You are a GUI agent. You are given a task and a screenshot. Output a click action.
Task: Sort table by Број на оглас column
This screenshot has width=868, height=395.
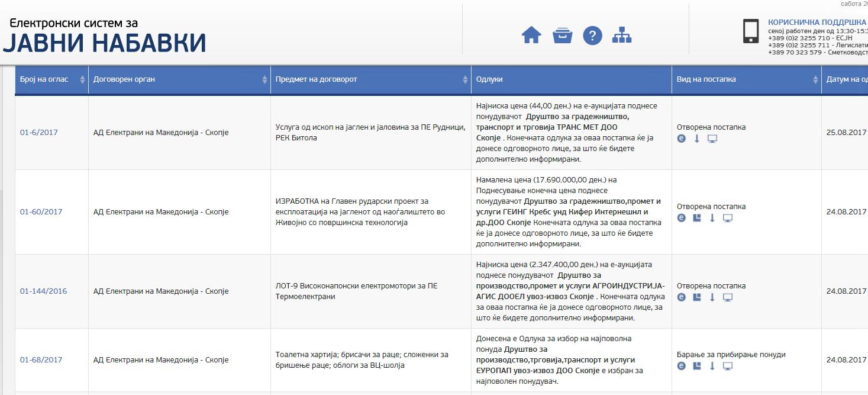(82, 79)
